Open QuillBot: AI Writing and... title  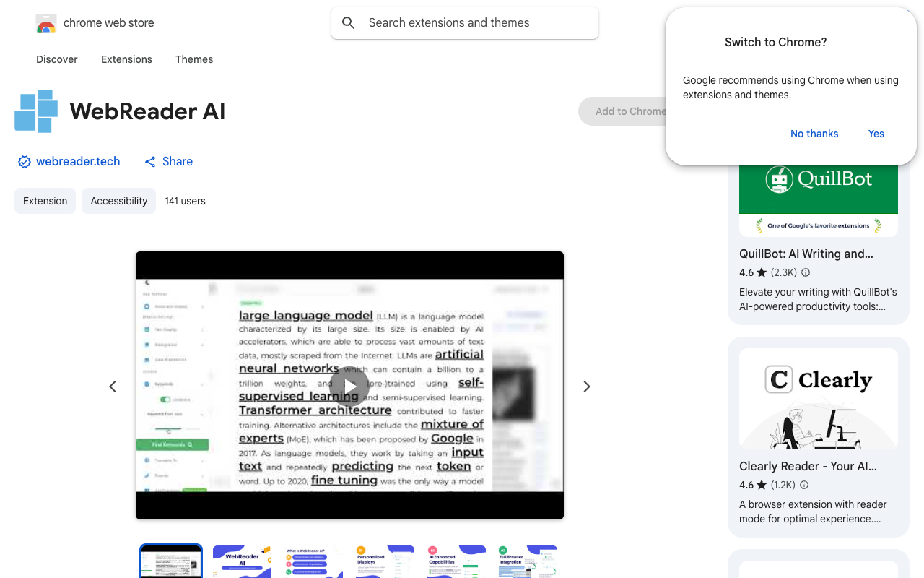coord(806,254)
